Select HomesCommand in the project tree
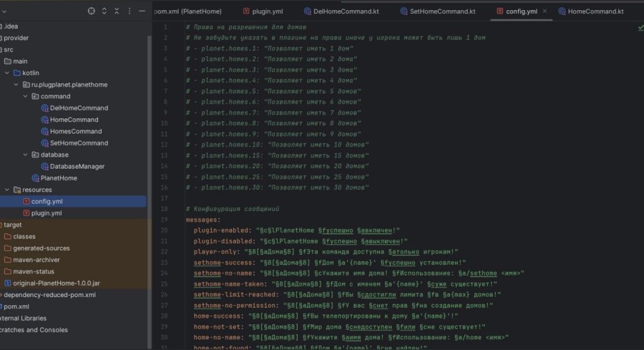The height and width of the screenshot is (350, 644). pos(75,132)
